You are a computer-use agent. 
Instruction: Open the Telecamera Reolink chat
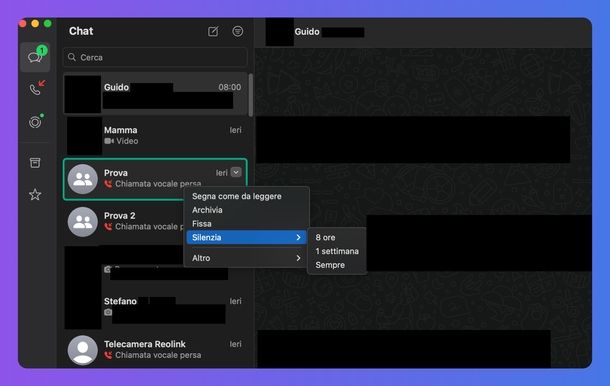155,350
